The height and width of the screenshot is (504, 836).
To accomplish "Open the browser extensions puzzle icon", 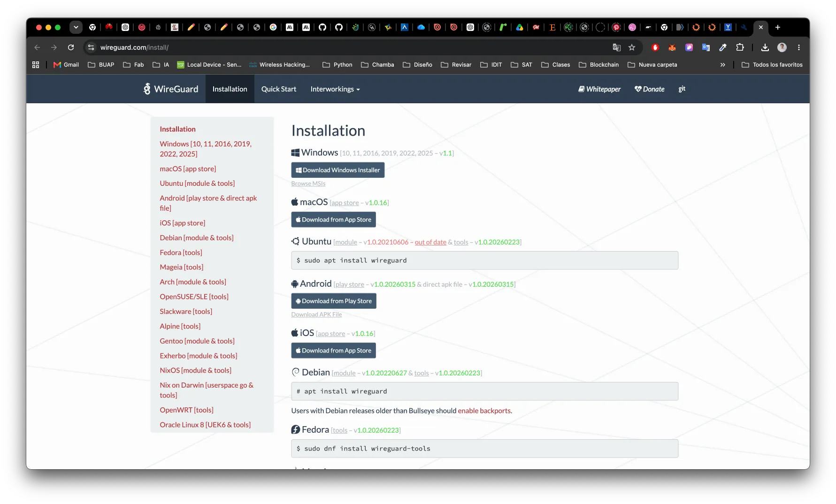I will 740,47.
